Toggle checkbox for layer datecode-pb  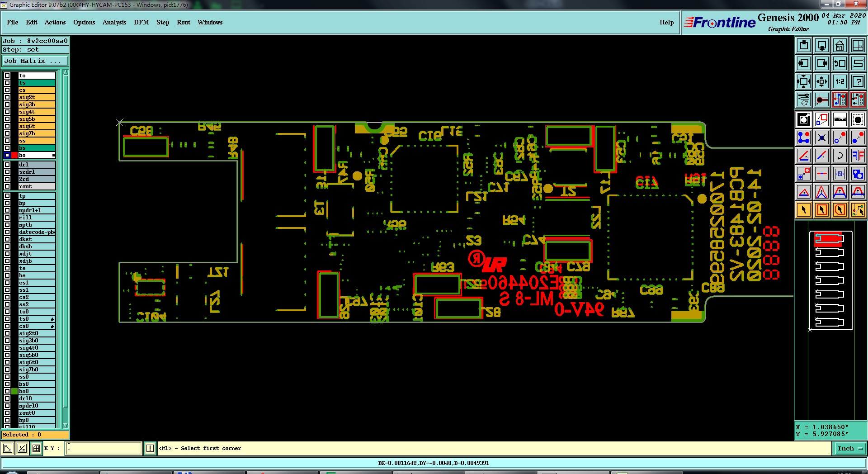[7, 232]
